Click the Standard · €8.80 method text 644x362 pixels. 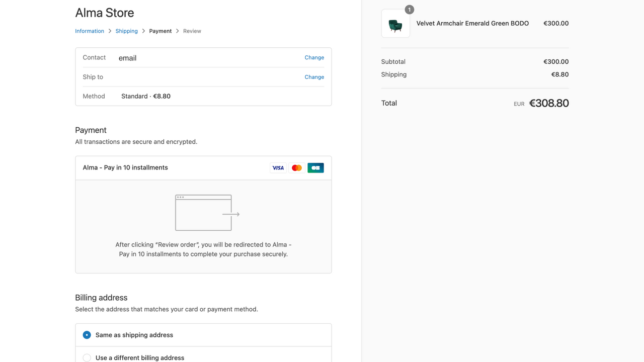click(x=146, y=96)
